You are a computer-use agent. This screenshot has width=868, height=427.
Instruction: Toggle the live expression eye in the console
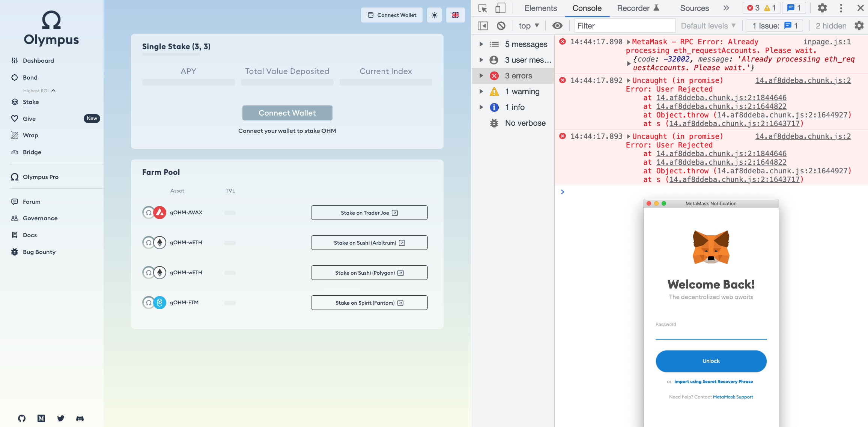pos(557,26)
